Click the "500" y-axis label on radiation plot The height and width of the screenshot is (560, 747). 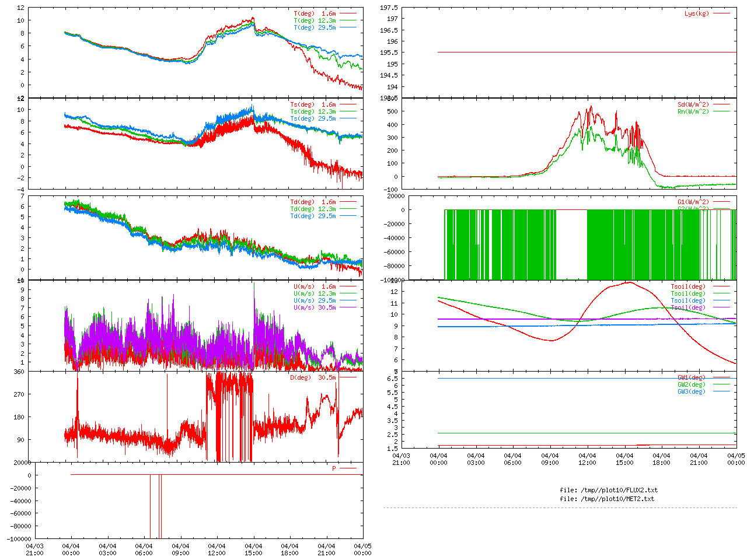coord(392,112)
